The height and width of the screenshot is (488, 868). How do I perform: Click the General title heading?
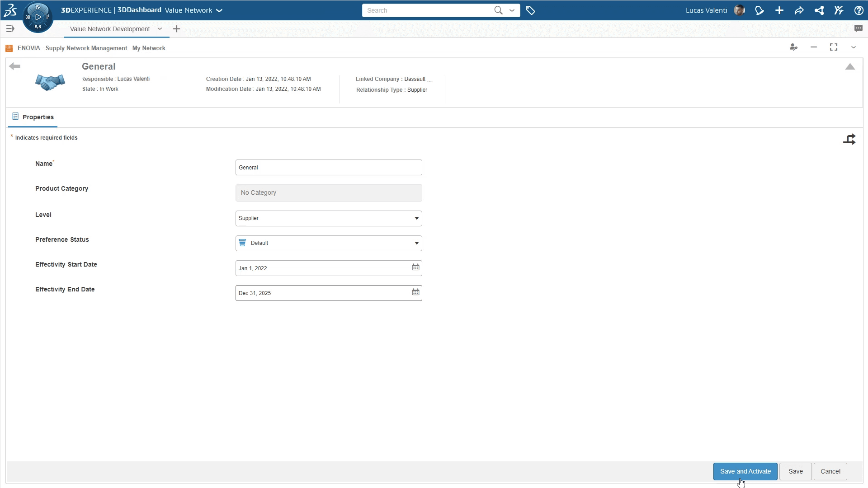[x=99, y=66]
